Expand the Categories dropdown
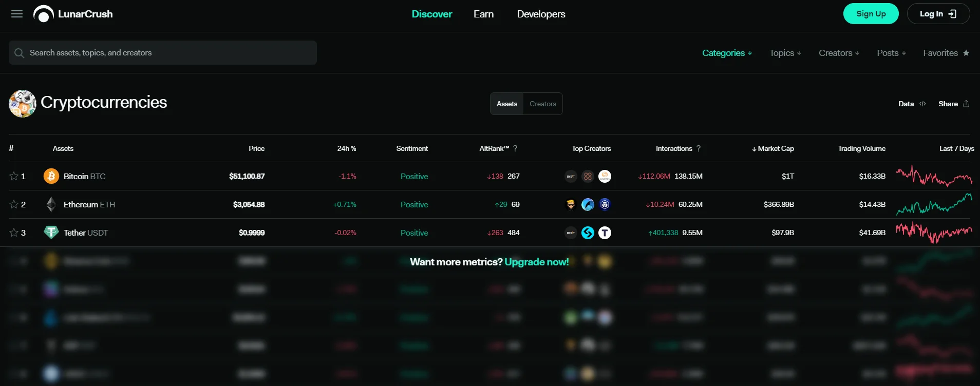Image resolution: width=980 pixels, height=386 pixels. click(727, 53)
